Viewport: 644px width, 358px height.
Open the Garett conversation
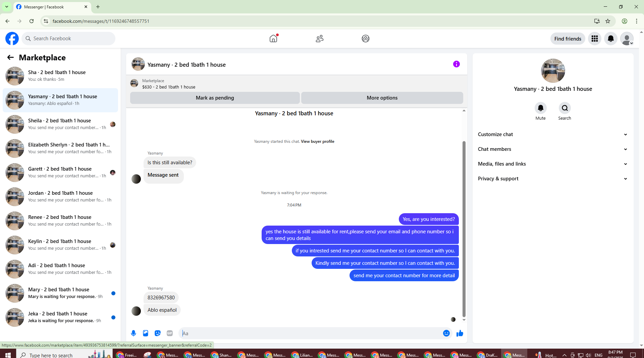pos(60,172)
